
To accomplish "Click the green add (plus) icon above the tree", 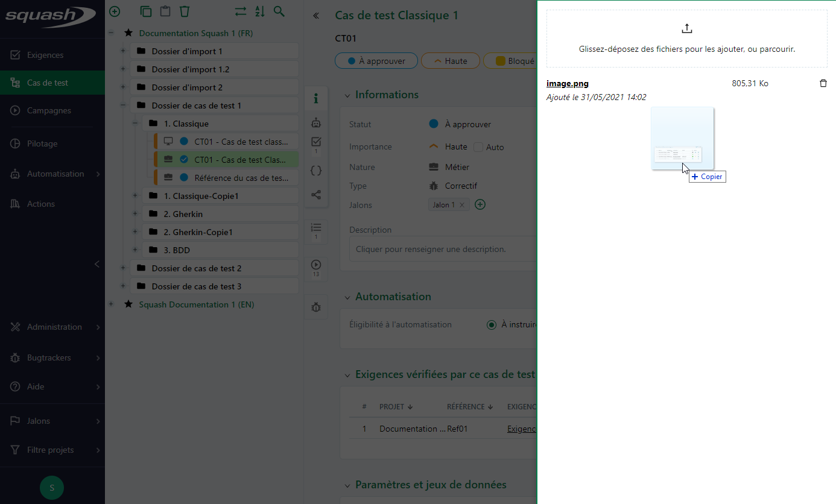I will click(115, 11).
